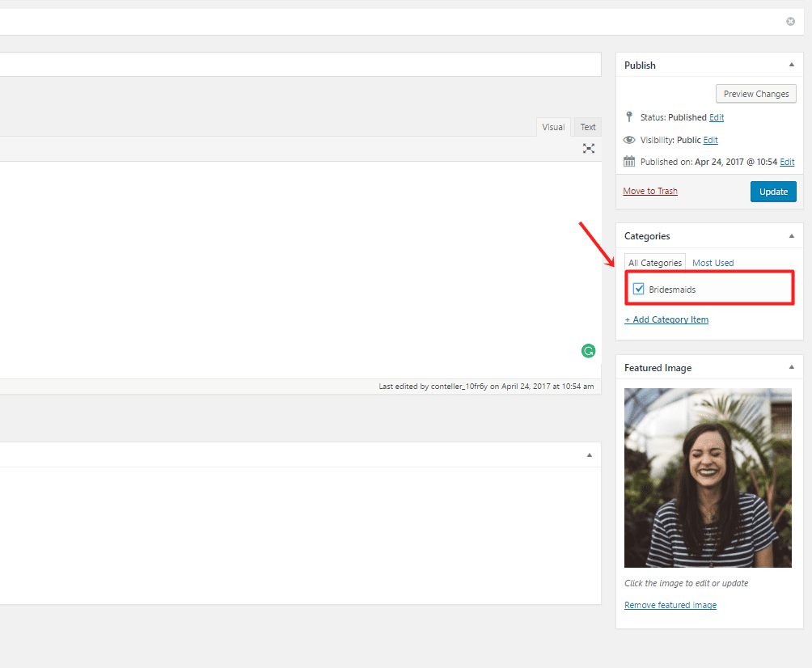The height and width of the screenshot is (668, 812).
Task: Open the Most Used categories tab
Action: coord(713,263)
